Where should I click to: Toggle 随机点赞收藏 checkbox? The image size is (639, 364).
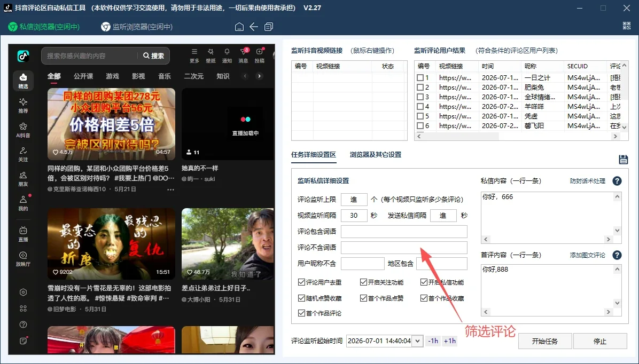pyautogui.click(x=301, y=298)
